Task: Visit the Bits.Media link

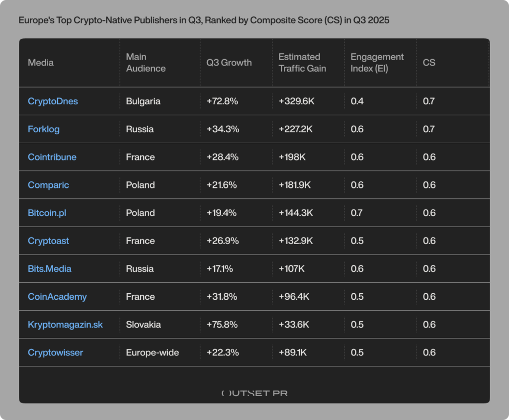Action: (x=49, y=268)
